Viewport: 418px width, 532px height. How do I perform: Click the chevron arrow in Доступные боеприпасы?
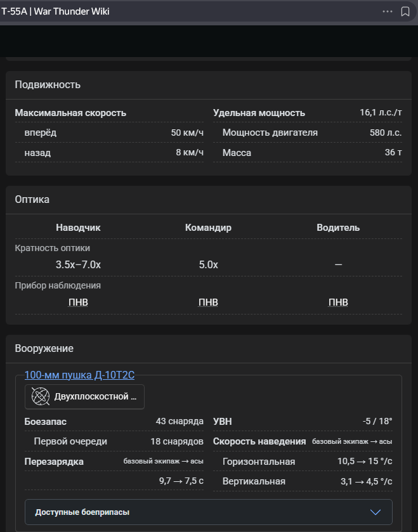point(375,512)
